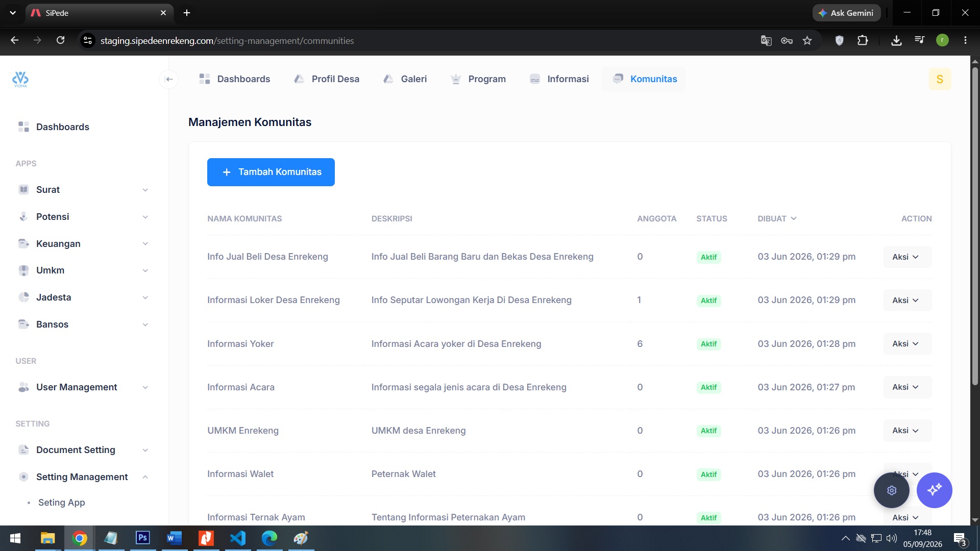Sort table by the Dibuat column
The width and height of the screenshot is (980, 551).
coord(777,218)
